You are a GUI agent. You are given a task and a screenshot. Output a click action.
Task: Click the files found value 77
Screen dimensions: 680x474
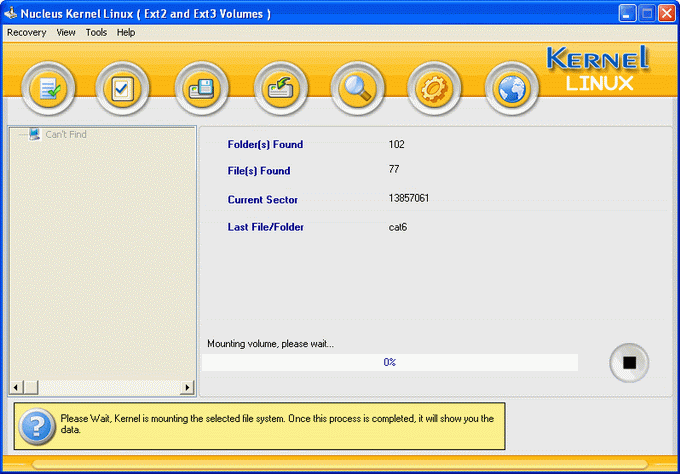(394, 169)
